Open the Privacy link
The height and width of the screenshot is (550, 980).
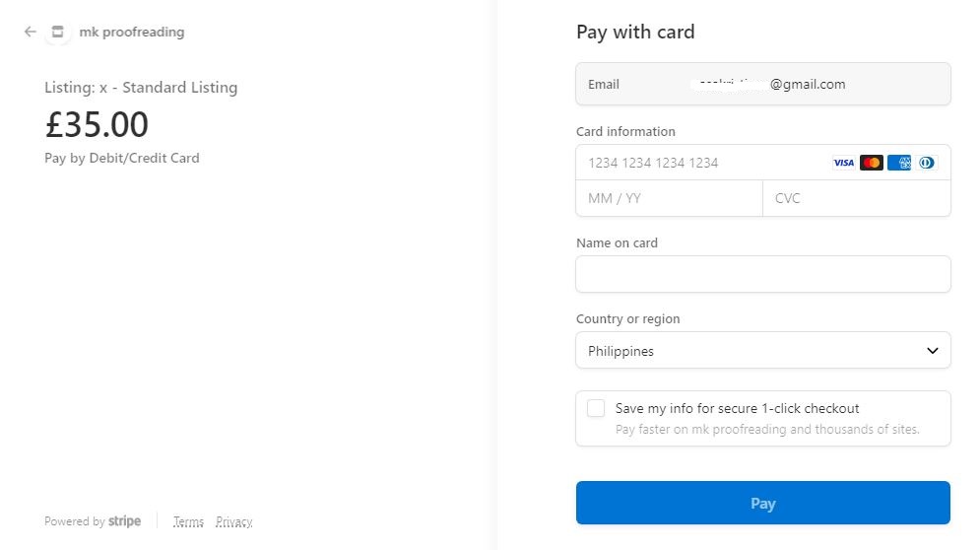point(234,521)
